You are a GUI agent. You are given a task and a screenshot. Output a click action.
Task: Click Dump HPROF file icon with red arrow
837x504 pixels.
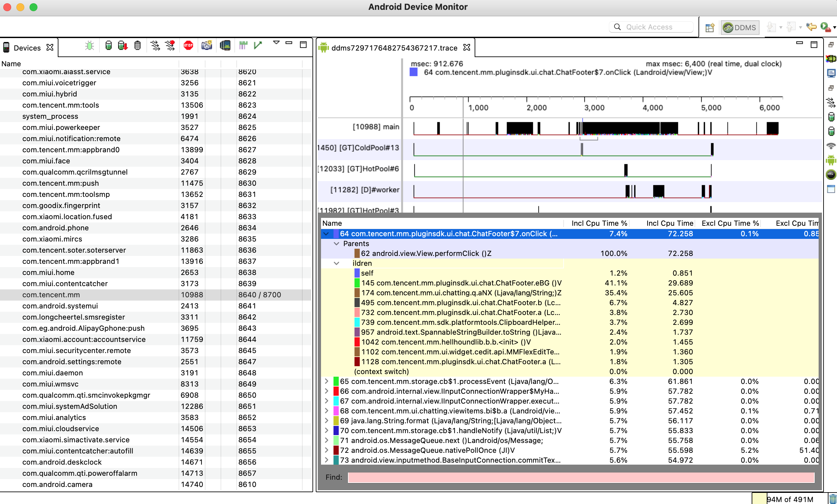coord(123,46)
